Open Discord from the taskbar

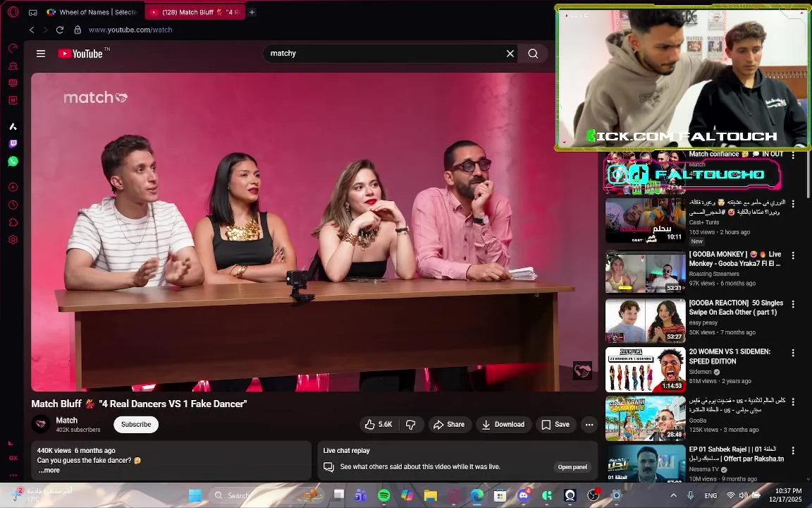tap(524, 495)
